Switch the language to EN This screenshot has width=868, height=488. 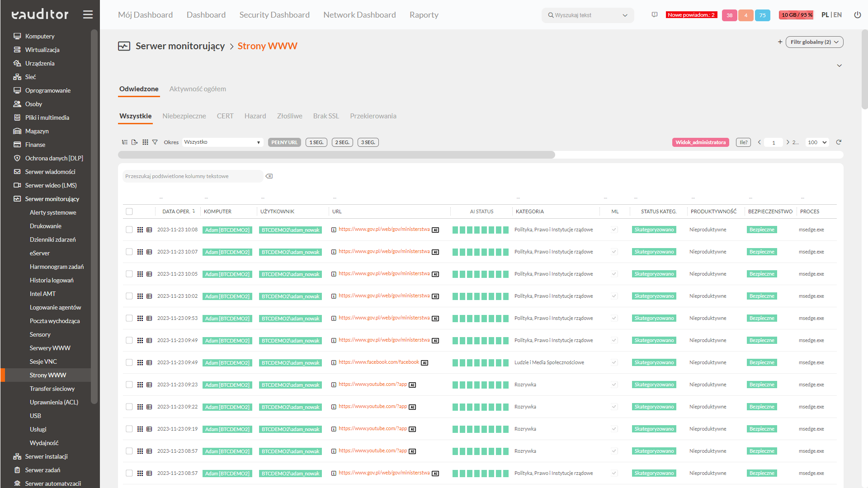coord(838,15)
